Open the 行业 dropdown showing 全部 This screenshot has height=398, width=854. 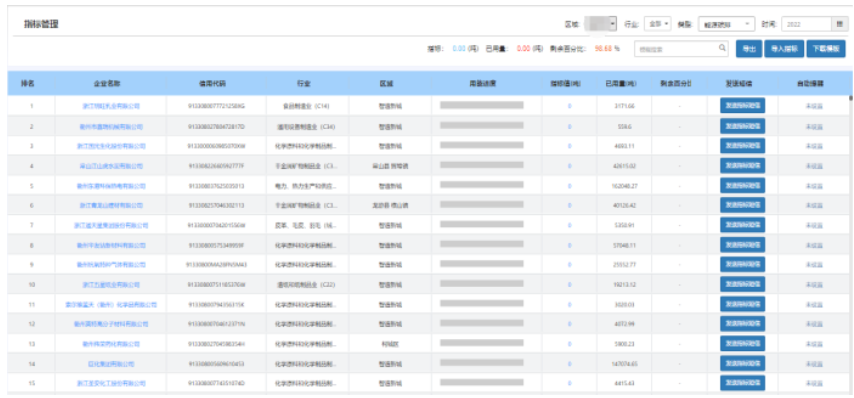point(658,24)
